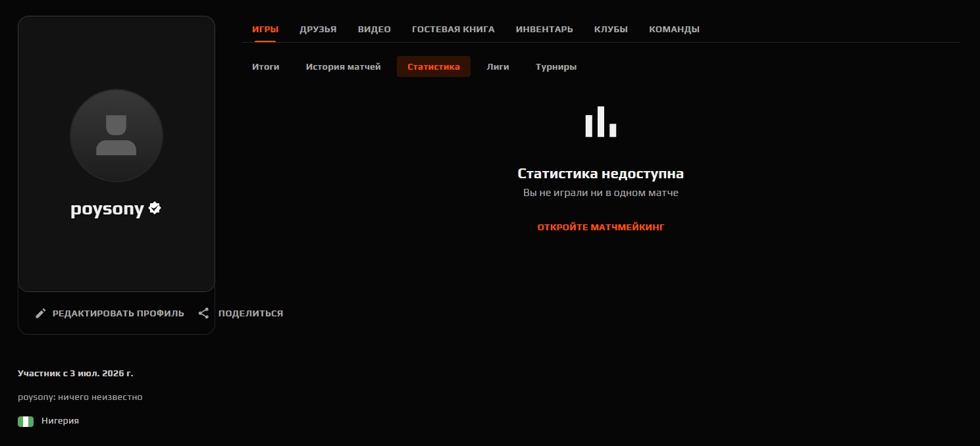Open the ВИДЕО tab
The image size is (980, 446).
coord(374,29)
